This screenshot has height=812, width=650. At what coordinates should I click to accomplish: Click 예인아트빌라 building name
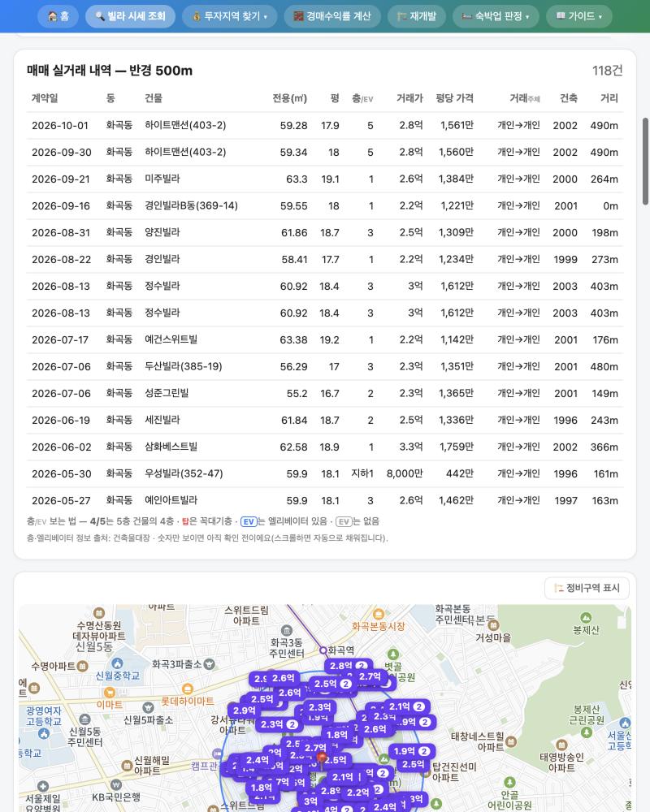point(171,500)
